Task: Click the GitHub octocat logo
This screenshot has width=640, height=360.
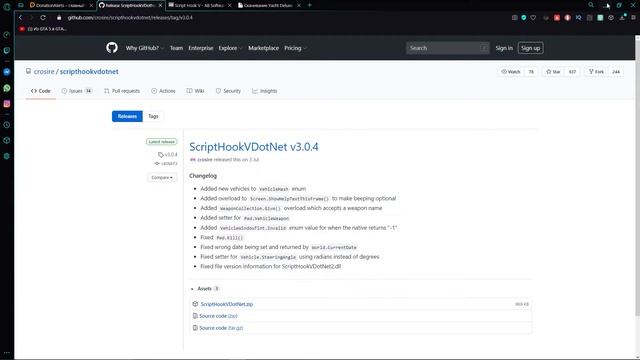Action: [x=112, y=48]
